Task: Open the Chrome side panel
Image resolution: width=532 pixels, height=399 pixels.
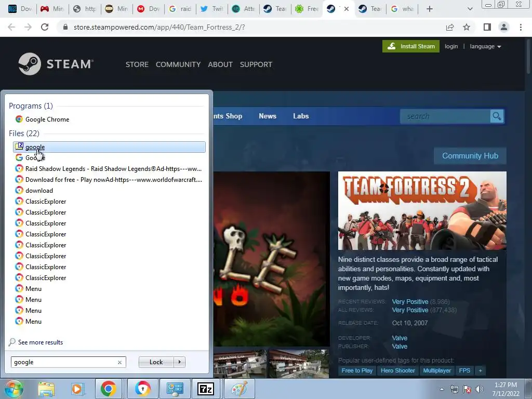Action: pyautogui.click(x=487, y=27)
